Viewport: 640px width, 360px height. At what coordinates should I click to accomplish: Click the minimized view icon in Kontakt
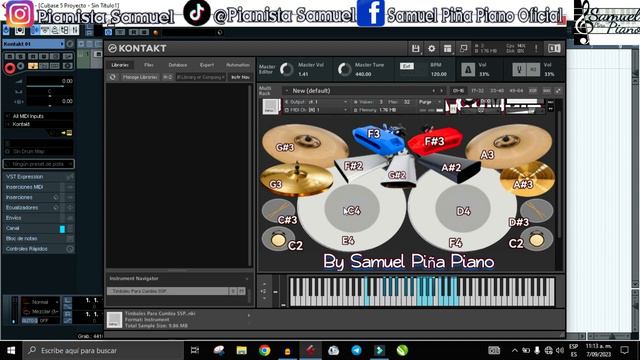click(x=463, y=49)
